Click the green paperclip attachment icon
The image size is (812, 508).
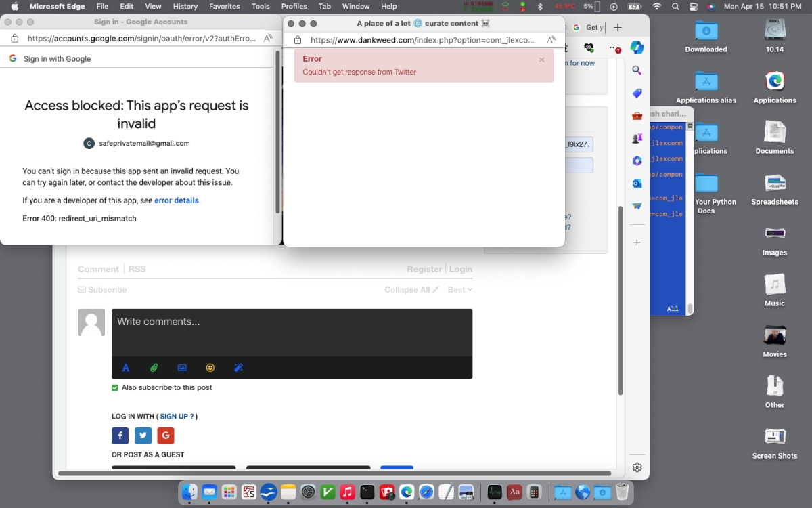coord(154,368)
